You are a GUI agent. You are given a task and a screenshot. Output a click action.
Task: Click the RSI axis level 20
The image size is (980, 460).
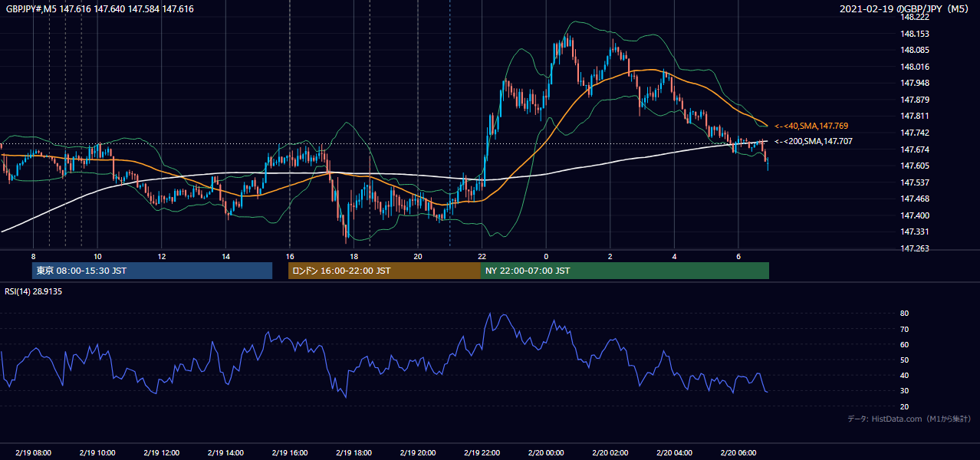point(904,406)
